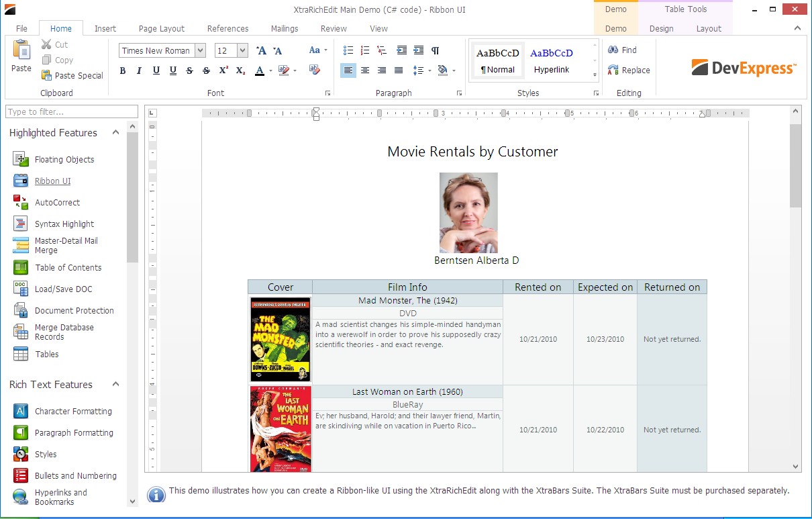Click the highlight color marker button

(x=284, y=70)
